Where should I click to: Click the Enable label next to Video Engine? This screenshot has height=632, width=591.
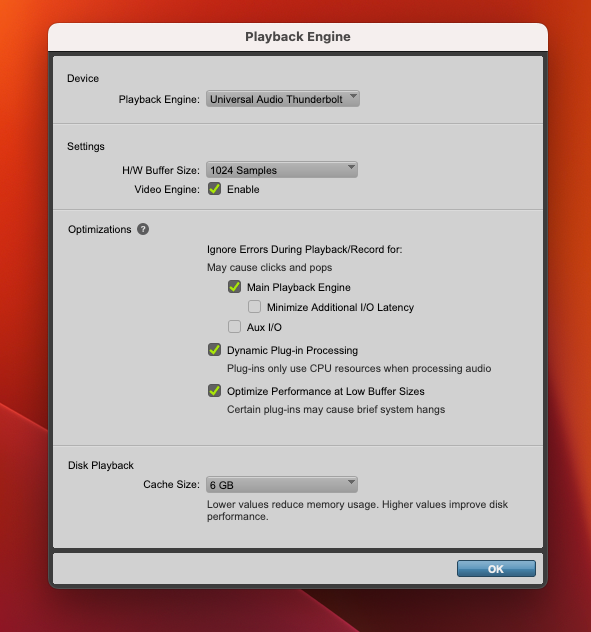[x=243, y=189]
